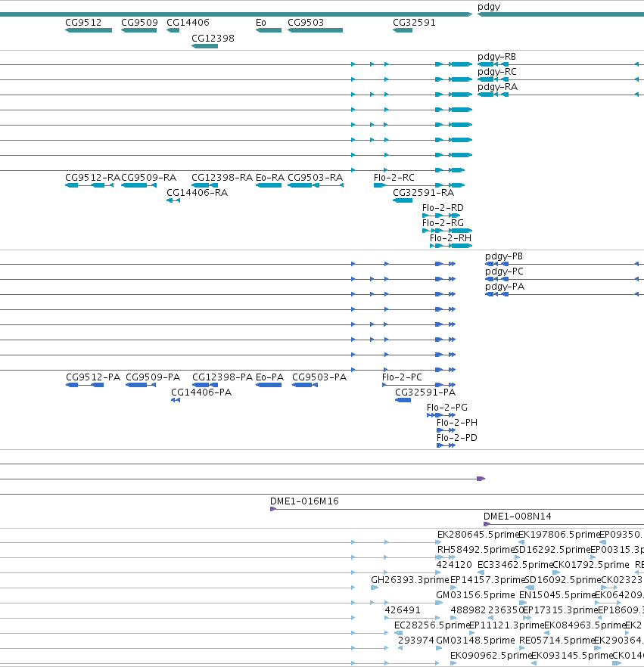Select the CG12398-RA transcript
Image resolution: width=644 pixels, height=667 pixels.
click(205, 185)
